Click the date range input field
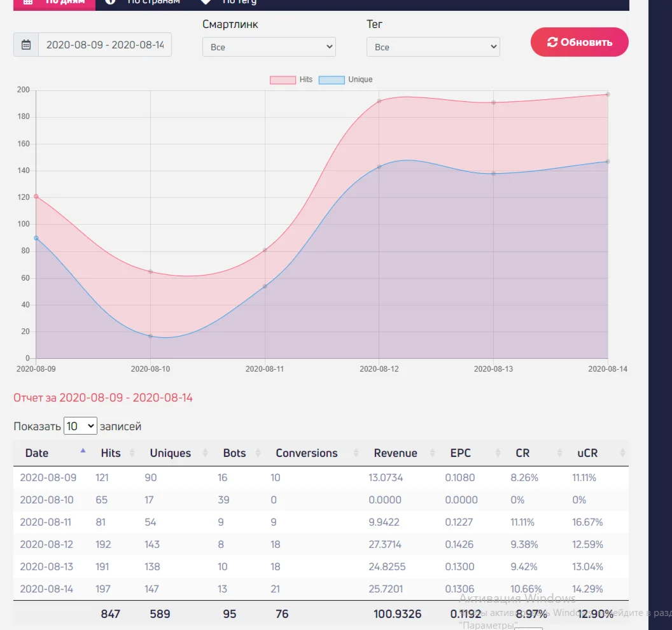The image size is (672, 630). click(x=105, y=45)
